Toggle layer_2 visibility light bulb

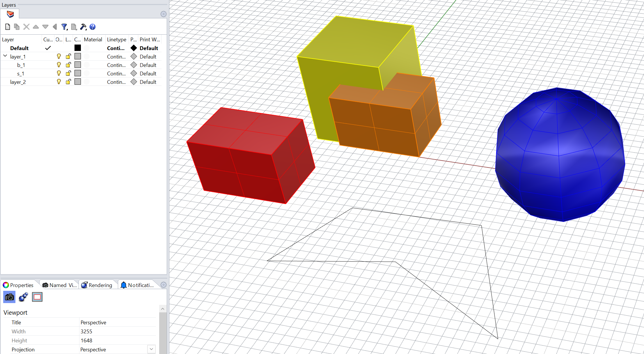[59, 82]
